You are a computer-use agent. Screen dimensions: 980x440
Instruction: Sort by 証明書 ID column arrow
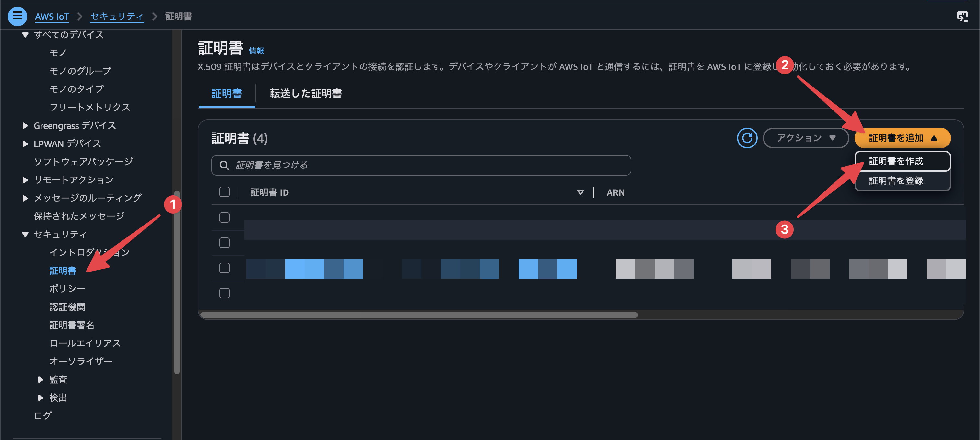click(580, 192)
